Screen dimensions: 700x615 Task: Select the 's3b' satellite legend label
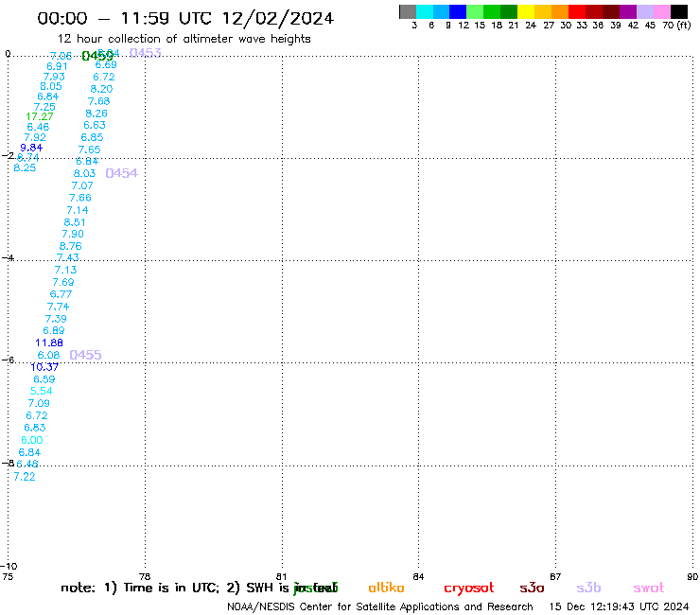tap(588, 588)
